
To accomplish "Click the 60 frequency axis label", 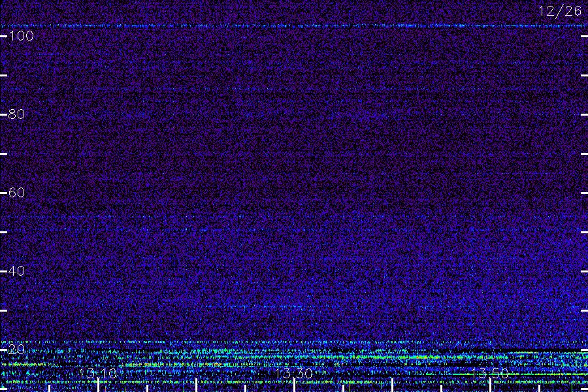I will (16, 193).
